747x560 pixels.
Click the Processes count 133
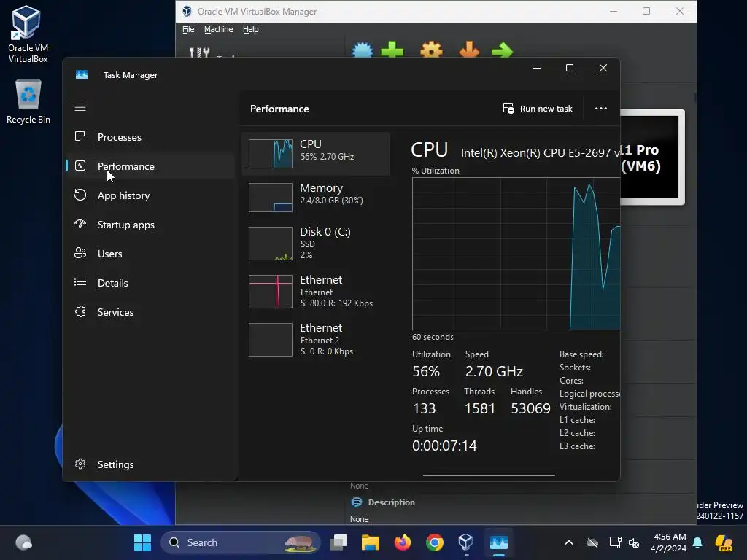(424, 408)
